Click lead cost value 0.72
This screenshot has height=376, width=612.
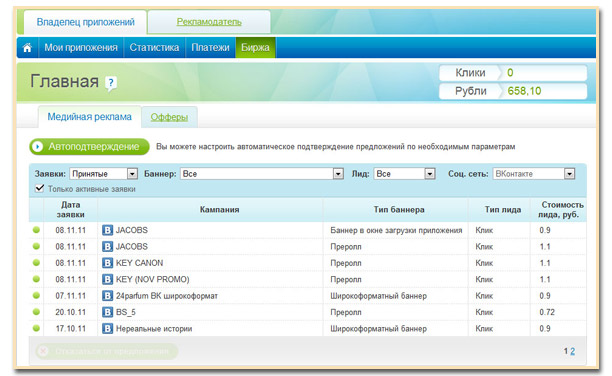(547, 312)
